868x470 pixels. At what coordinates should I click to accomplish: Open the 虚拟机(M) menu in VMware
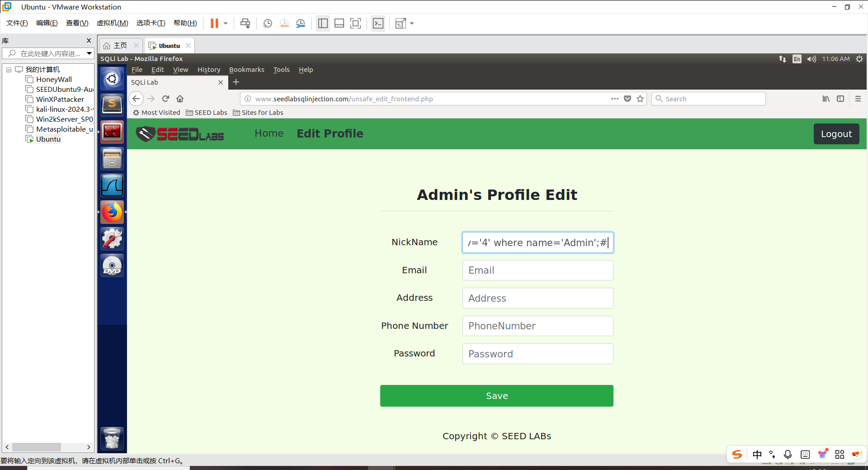point(113,23)
